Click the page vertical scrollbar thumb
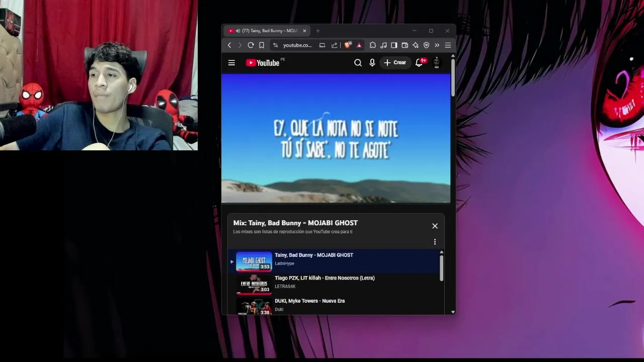Image resolution: width=644 pixels, height=362 pixels. (x=453, y=78)
